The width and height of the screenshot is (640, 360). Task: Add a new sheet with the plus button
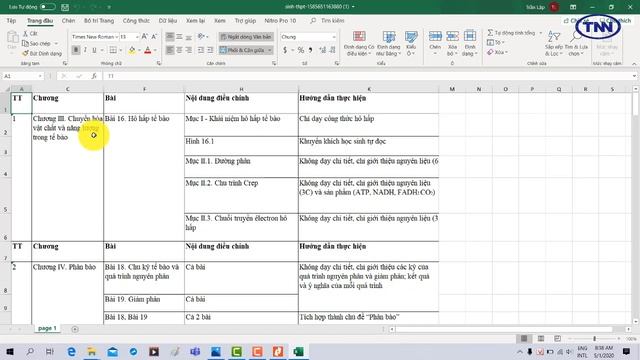point(75,329)
